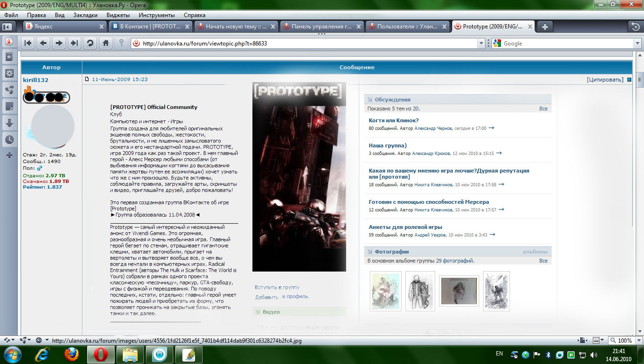Open closed tabs trash menu
Viewport: 644px width, 364px height.
tap(635, 27)
